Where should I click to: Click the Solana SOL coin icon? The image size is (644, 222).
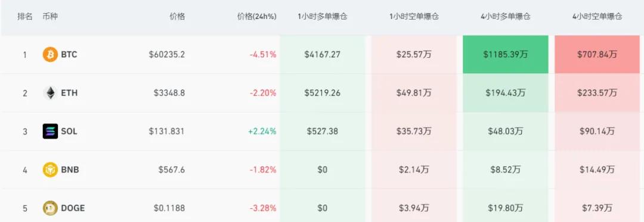click(50, 132)
